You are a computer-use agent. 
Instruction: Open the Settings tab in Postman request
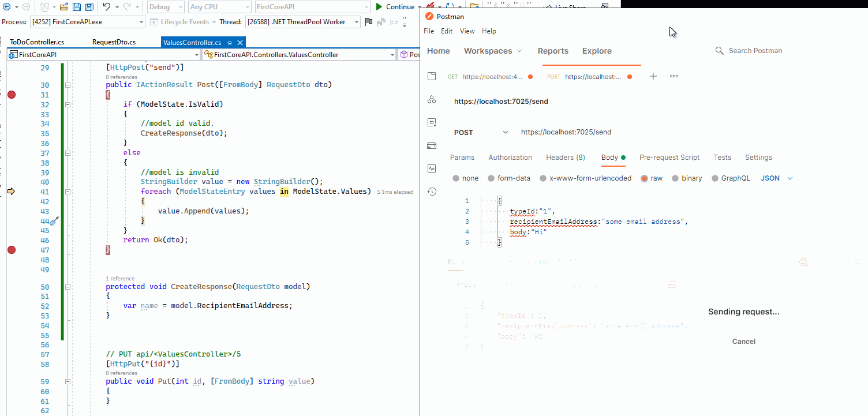758,158
